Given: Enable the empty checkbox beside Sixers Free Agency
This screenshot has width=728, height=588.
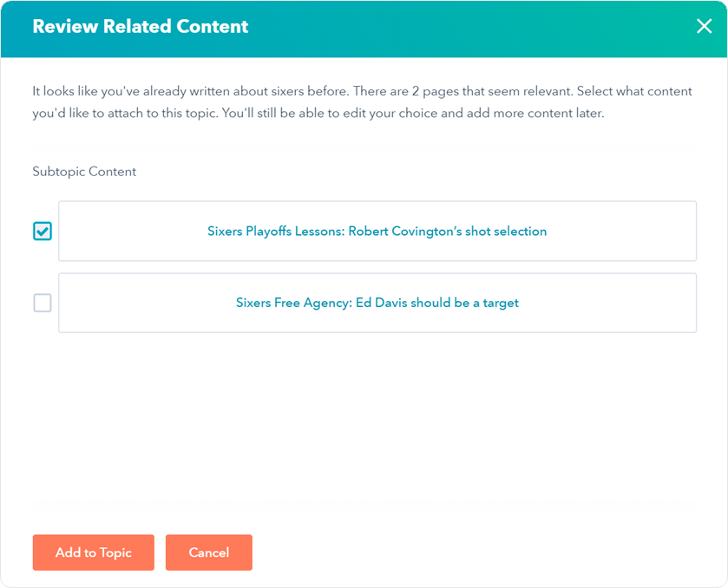Looking at the screenshot, I should click(x=43, y=303).
